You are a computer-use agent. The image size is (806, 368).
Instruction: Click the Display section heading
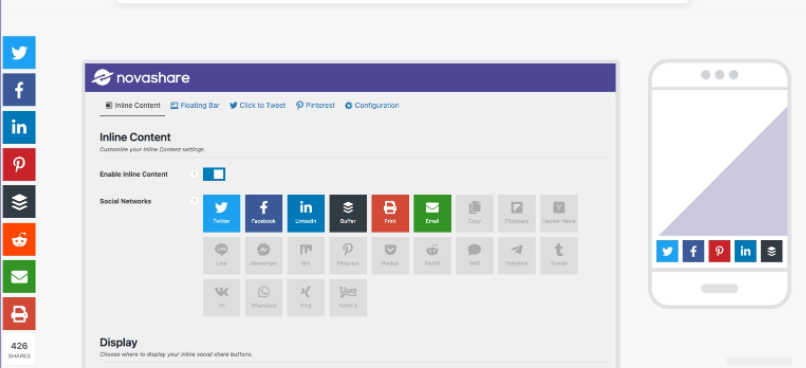coord(119,342)
